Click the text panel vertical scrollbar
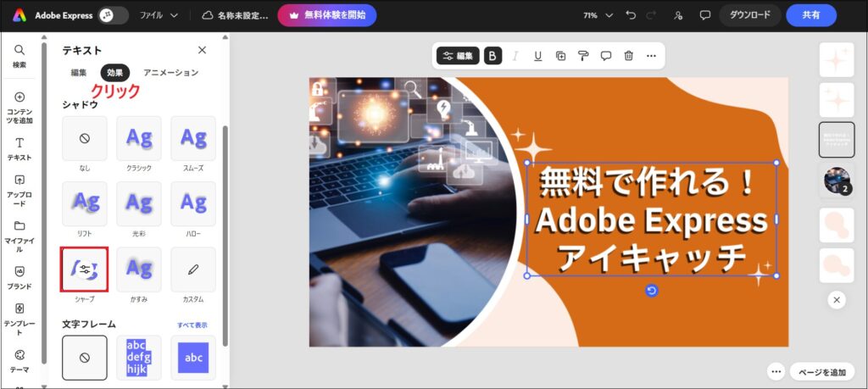This screenshot has width=868, height=389. tap(225, 235)
